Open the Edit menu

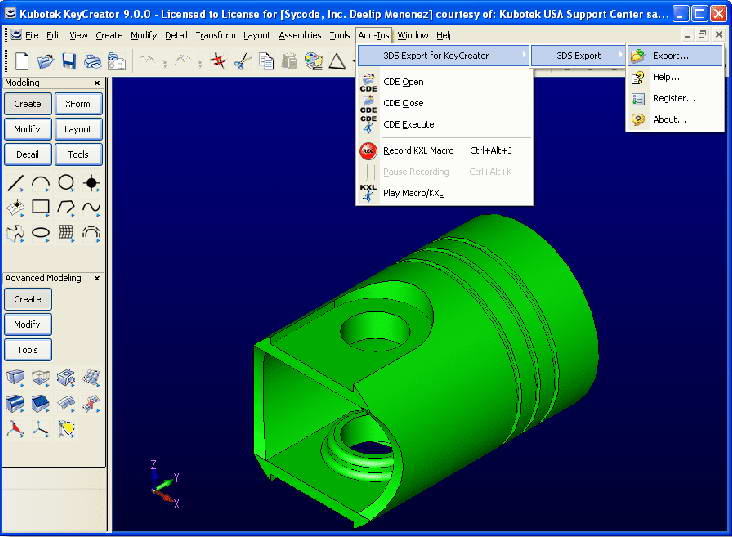tap(53, 35)
